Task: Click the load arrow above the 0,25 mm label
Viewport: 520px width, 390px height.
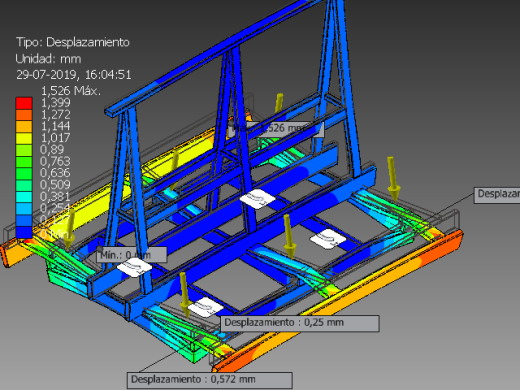Action: [184, 293]
